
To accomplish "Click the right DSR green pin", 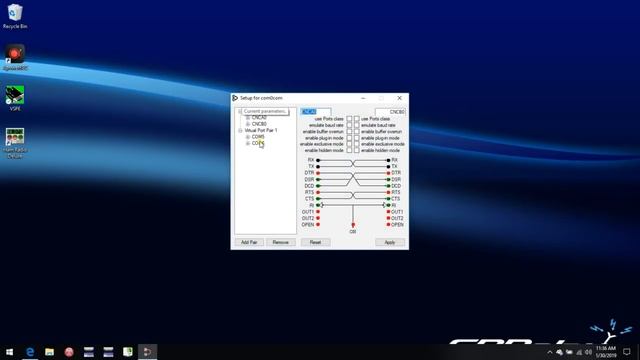I will 389,180.
